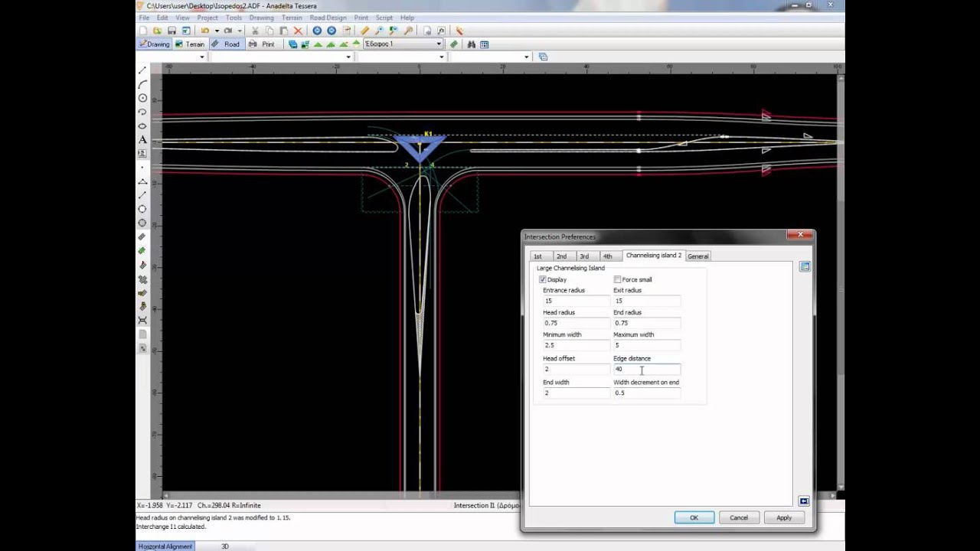Select the Channelising island 2 tab
Viewport: 980px width, 551px height.
pyautogui.click(x=653, y=256)
